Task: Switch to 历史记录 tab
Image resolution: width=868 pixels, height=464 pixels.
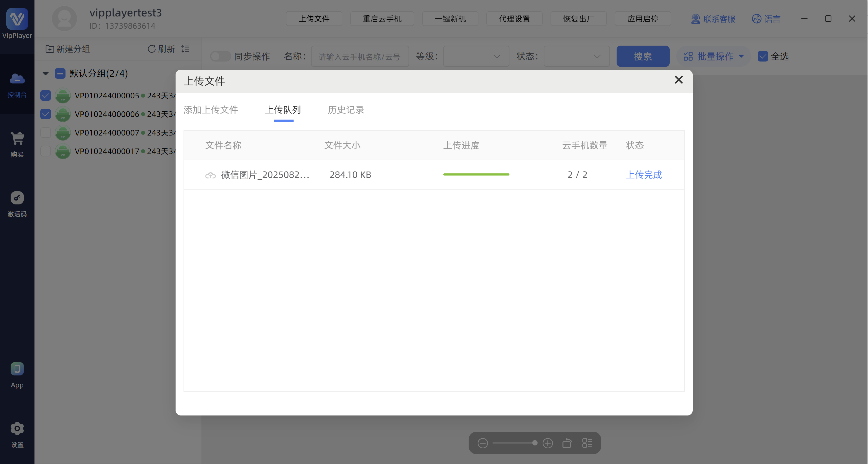Action: point(346,110)
